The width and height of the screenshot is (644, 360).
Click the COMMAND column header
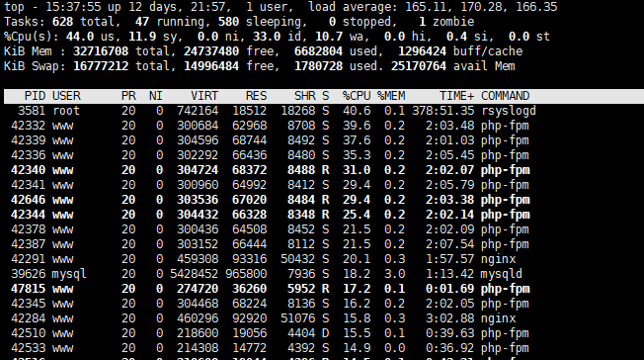tap(505, 96)
